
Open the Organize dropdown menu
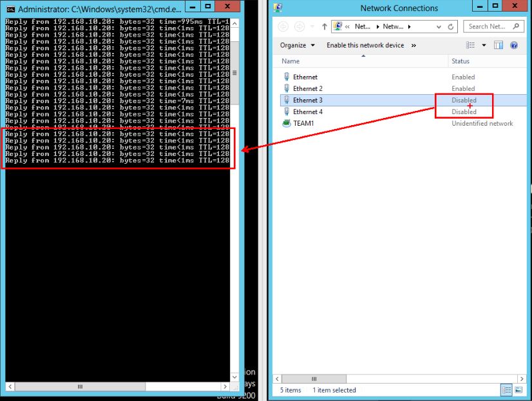click(x=298, y=46)
